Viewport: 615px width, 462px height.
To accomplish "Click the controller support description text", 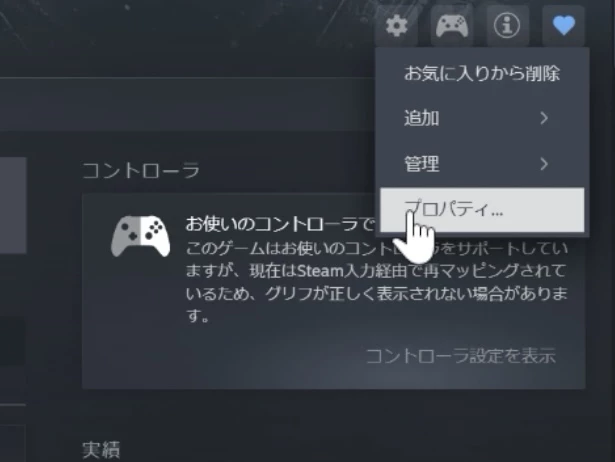I will click(377, 282).
